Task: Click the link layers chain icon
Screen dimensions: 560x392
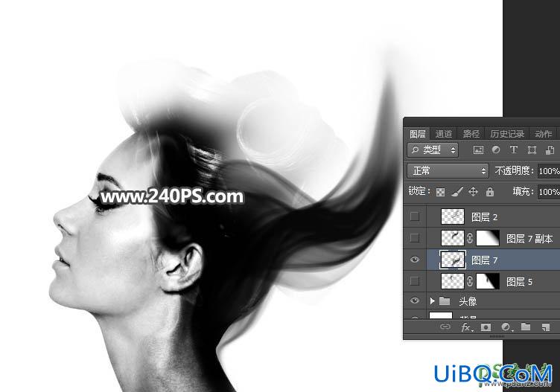Action: coord(445,327)
